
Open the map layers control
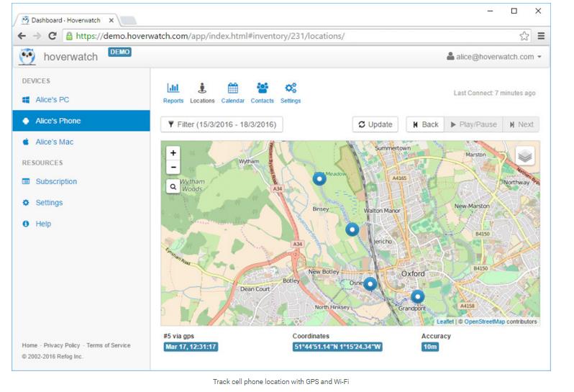point(524,156)
